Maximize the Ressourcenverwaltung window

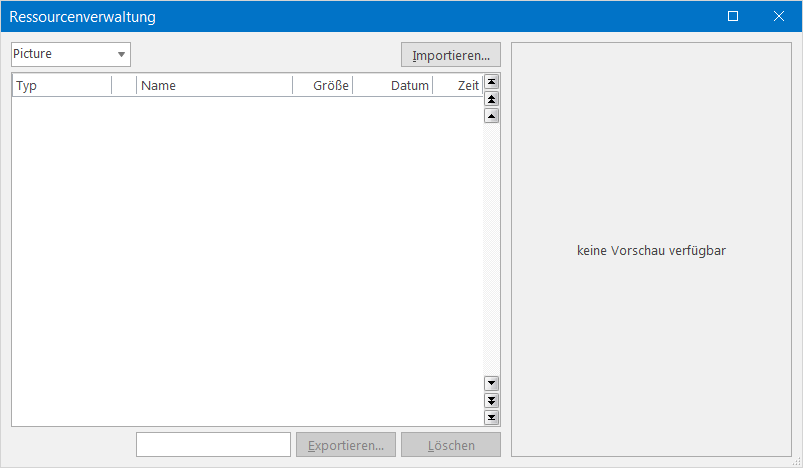pos(733,16)
